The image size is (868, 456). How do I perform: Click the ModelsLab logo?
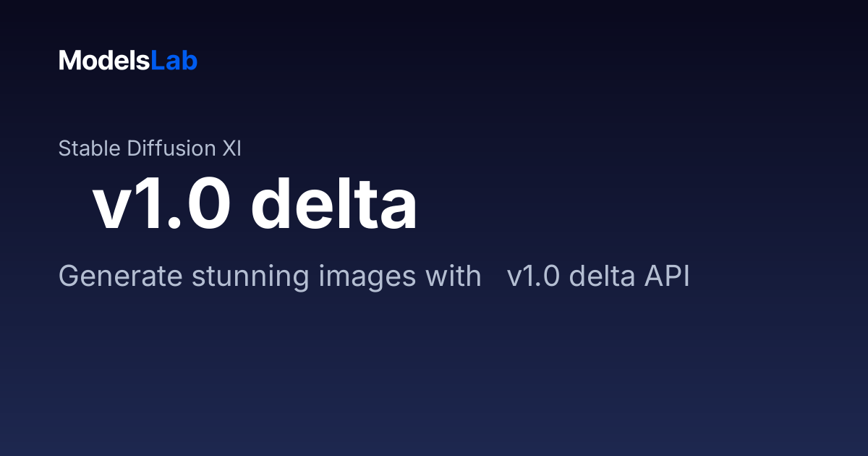[128, 61]
